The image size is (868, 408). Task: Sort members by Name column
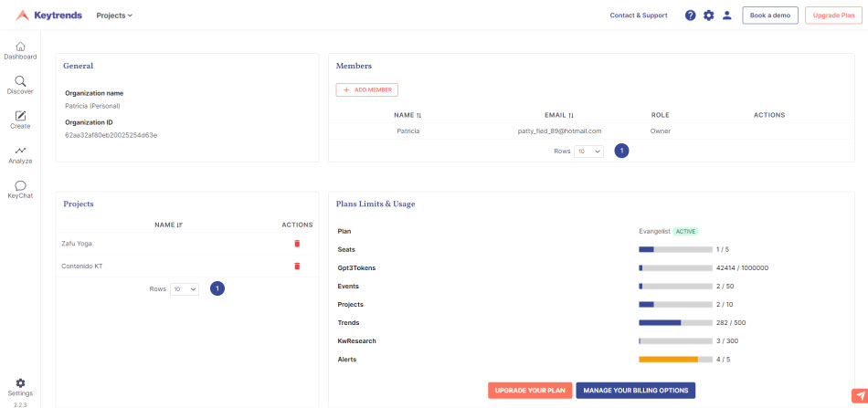pyautogui.click(x=408, y=115)
